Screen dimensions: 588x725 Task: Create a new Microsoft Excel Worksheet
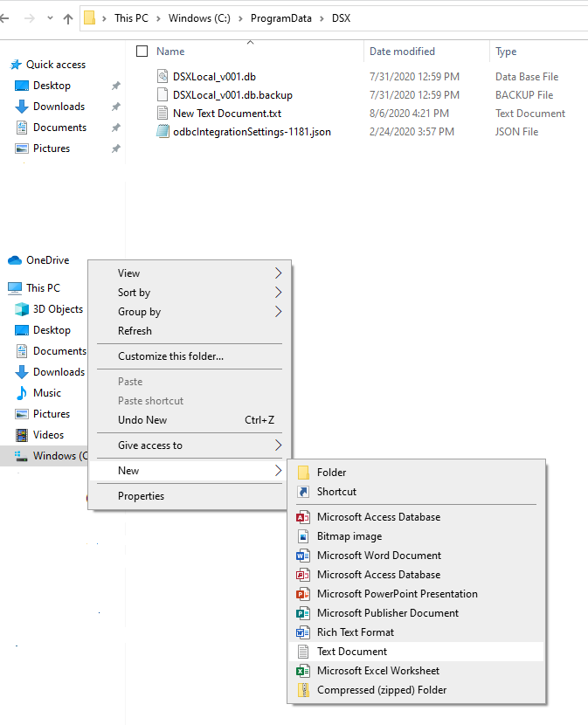coord(417,671)
